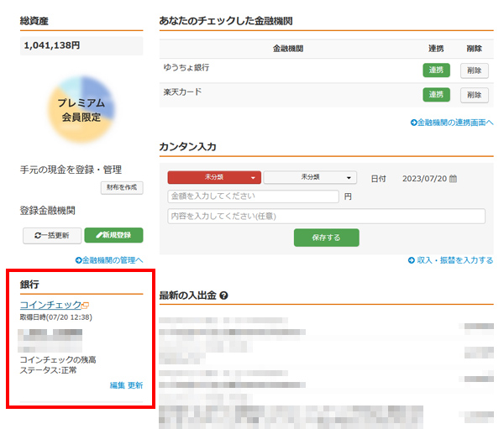The width and height of the screenshot is (504, 429).
Task: Click 削除 button for 楽天カード
Action: [475, 95]
